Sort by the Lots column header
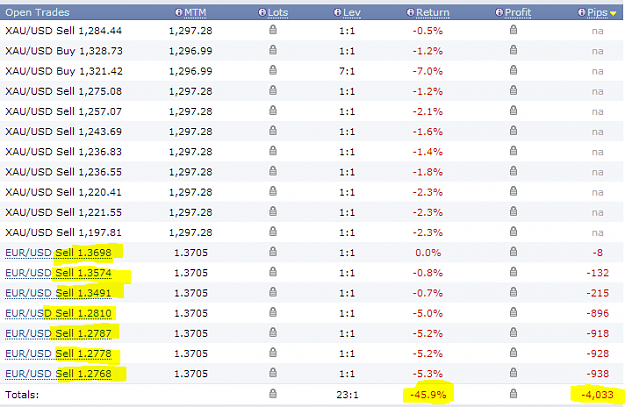 tap(278, 13)
